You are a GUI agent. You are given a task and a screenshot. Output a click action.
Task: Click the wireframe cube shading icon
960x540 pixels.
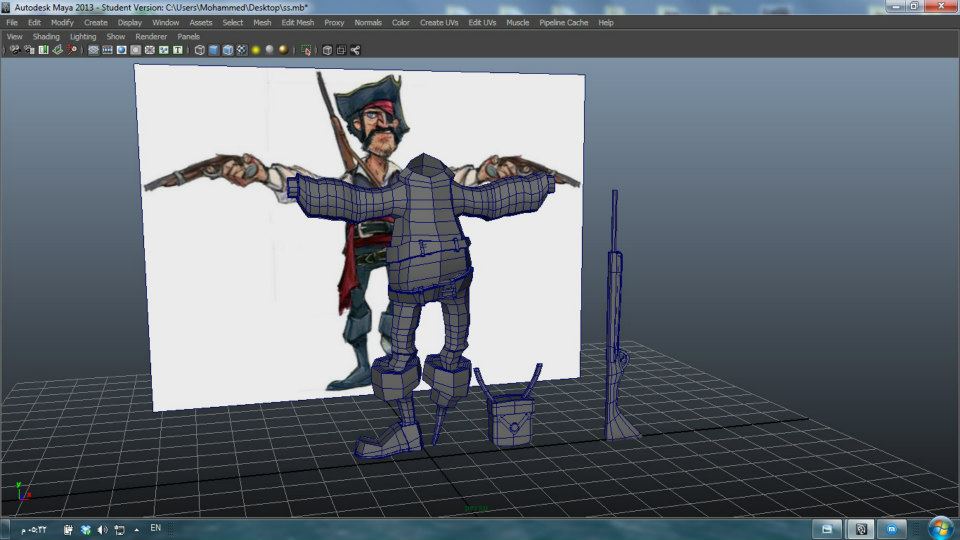coord(199,50)
